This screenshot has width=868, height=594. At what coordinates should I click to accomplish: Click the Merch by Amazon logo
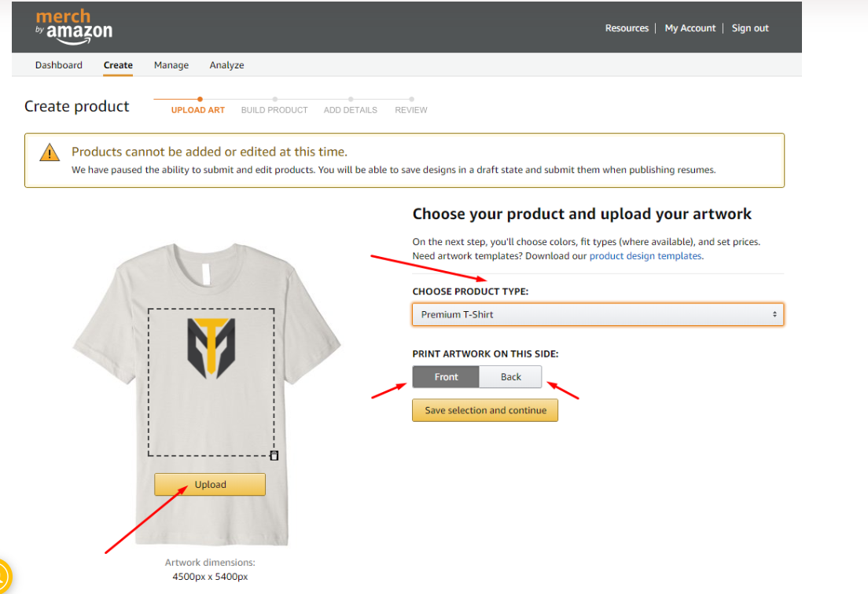pos(74,27)
